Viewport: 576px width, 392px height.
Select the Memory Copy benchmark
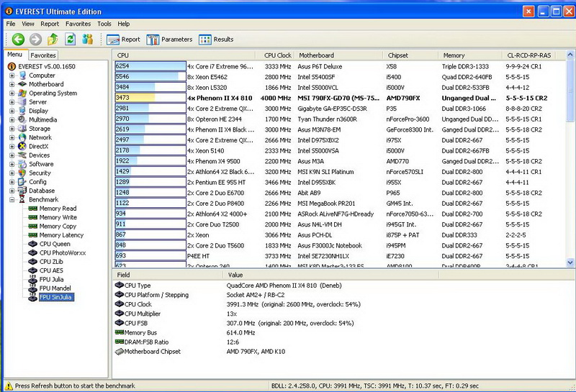tap(58, 226)
